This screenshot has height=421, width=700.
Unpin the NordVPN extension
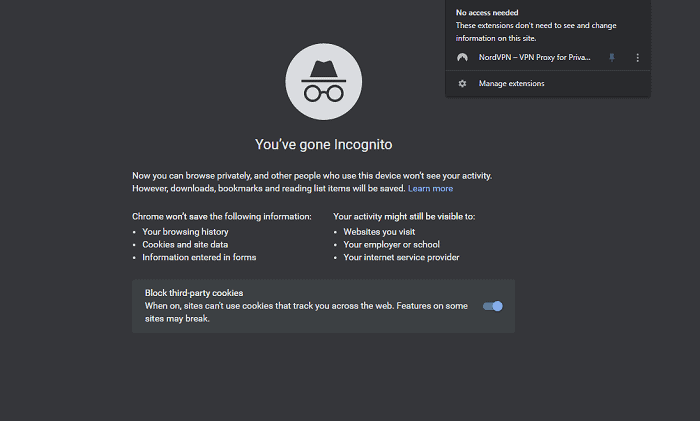612,58
